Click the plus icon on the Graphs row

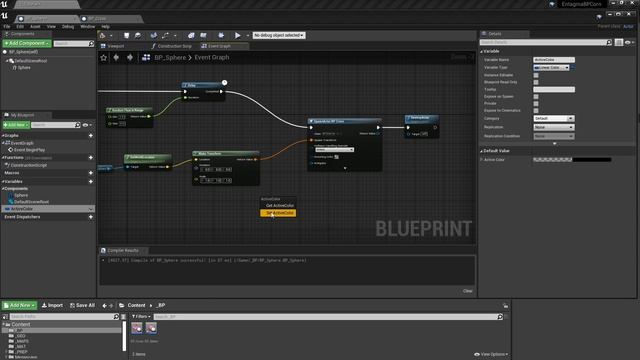pyautogui.click(x=91, y=136)
